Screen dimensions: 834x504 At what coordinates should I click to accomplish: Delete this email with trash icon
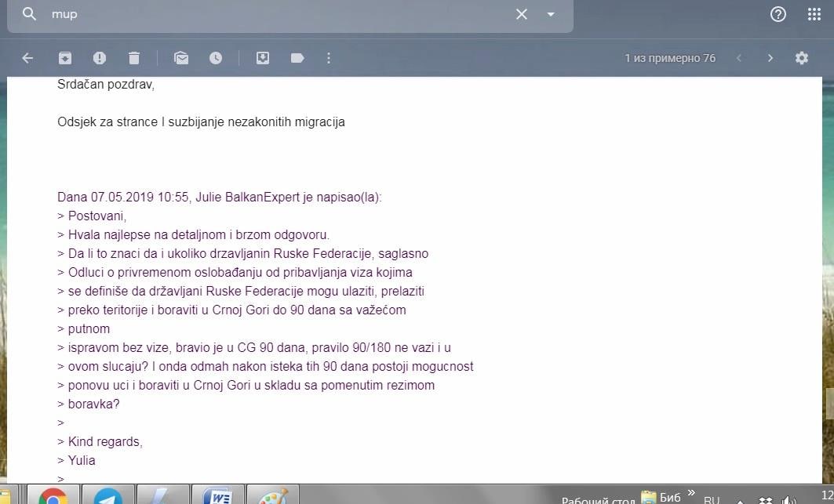point(134,58)
